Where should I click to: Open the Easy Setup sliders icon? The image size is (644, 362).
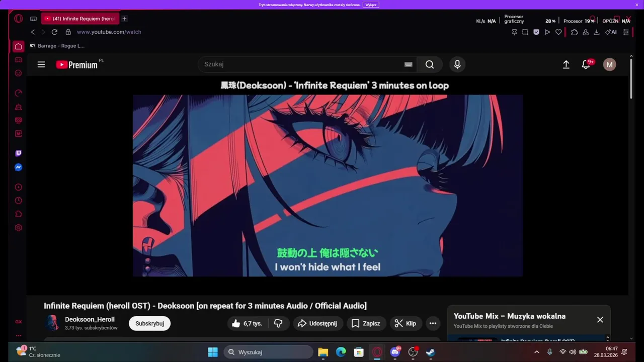click(626, 32)
